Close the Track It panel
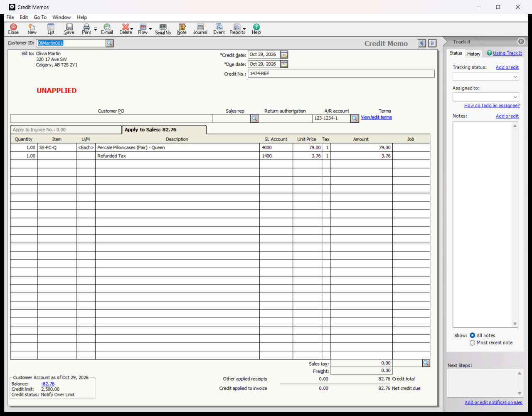This screenshot has height=416, width=532. point(521,42)
